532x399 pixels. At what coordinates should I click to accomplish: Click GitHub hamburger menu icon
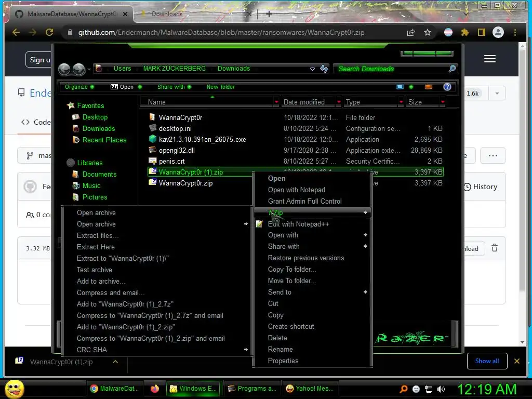tap(489, 59)
